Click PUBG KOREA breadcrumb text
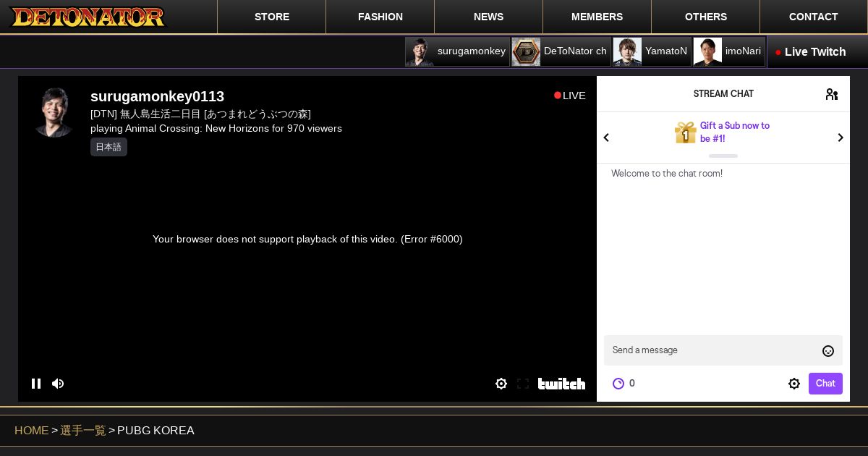This screenshot has height=456, width=868. pos(156,431)
